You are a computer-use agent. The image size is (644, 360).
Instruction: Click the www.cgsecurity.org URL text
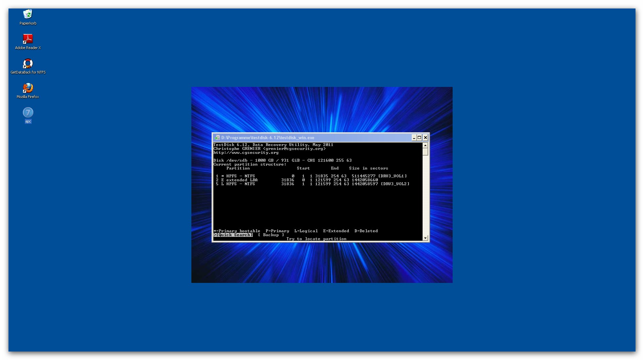246,153
